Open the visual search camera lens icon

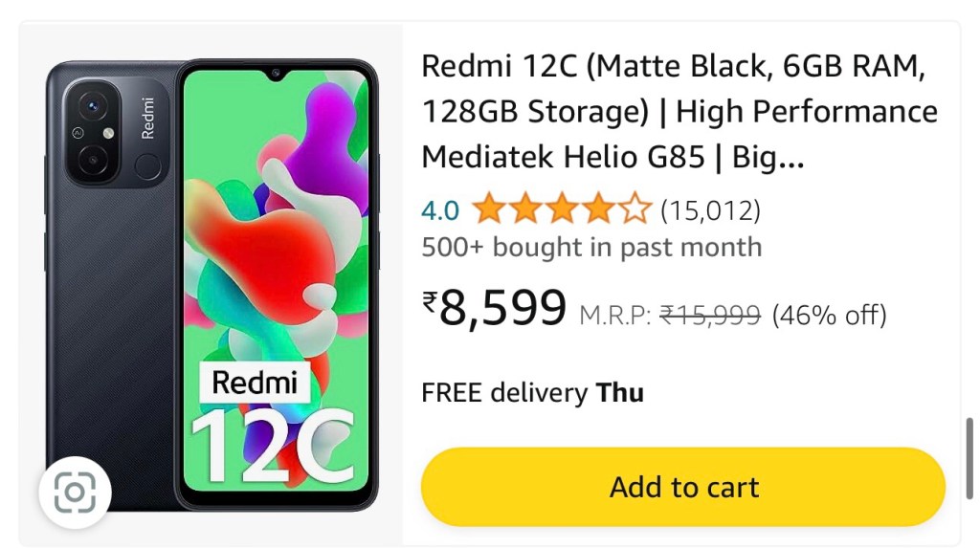[75, 493]
